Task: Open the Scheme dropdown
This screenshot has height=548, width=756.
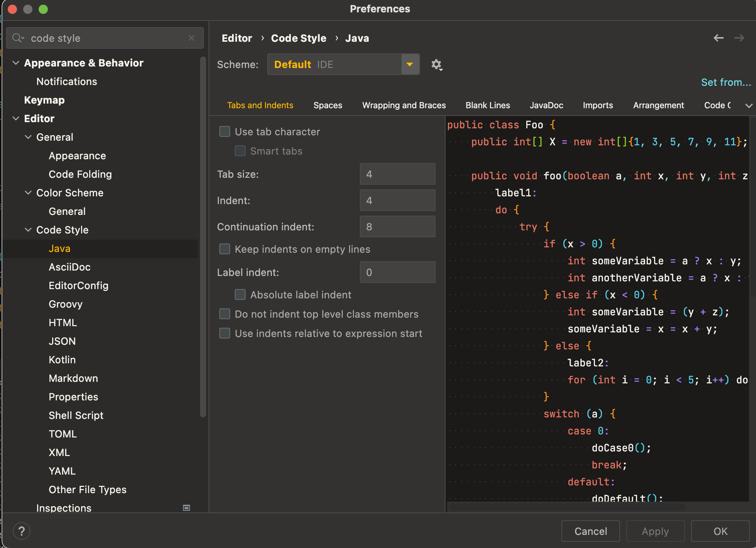Action: 410,65
